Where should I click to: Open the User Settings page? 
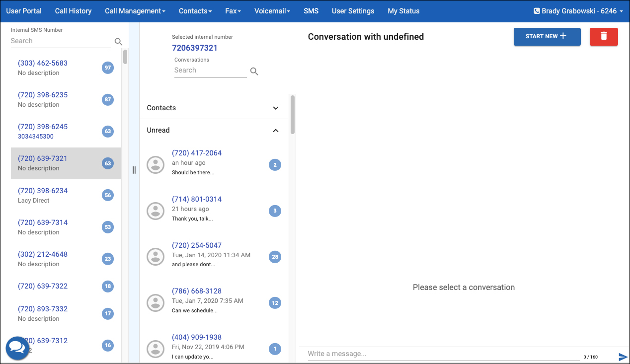[353, 11]
